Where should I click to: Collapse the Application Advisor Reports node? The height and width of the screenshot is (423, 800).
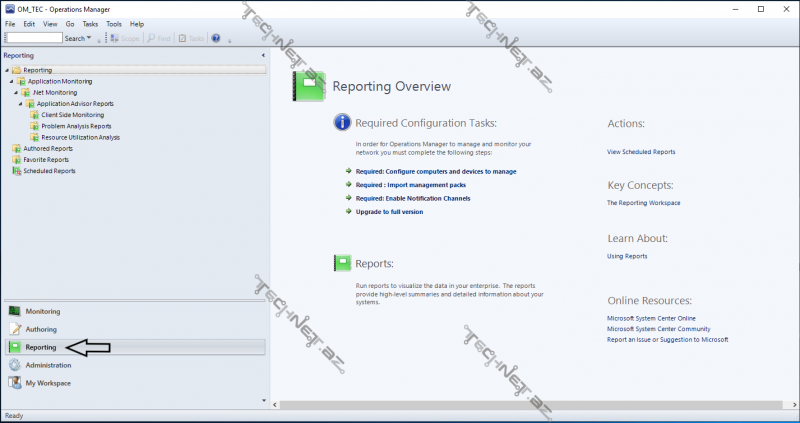pos(20,103)
